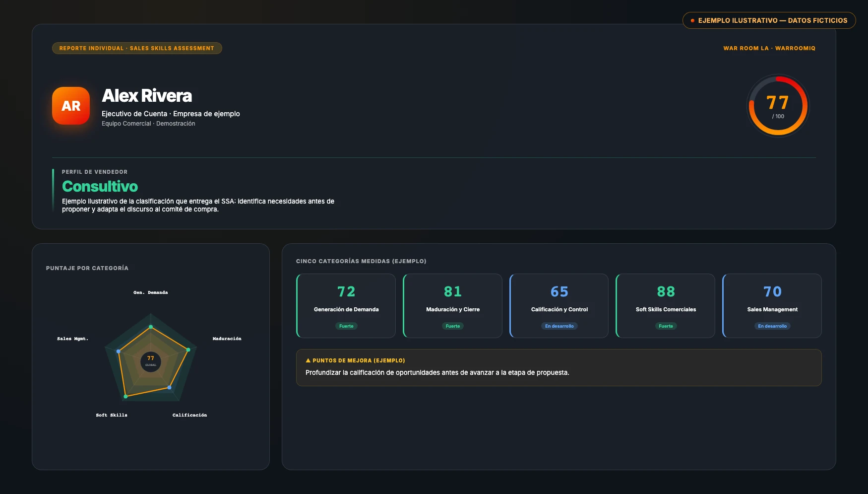868x494 pixels.
Task: Open the Generación de Demanda card
Action: tap(346, 306)
